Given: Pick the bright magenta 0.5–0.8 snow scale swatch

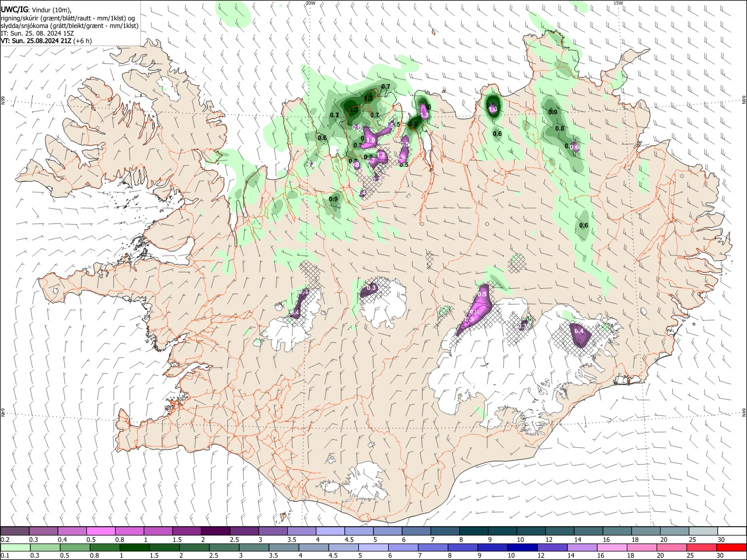Looking at the screenshot, I should [x=100, y=531].
